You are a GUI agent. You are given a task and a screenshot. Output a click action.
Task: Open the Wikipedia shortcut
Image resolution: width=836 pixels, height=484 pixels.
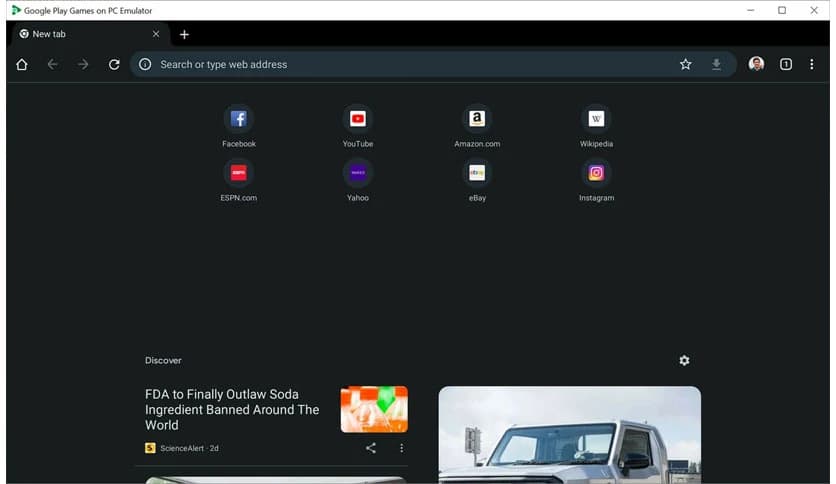click(596, 126)
